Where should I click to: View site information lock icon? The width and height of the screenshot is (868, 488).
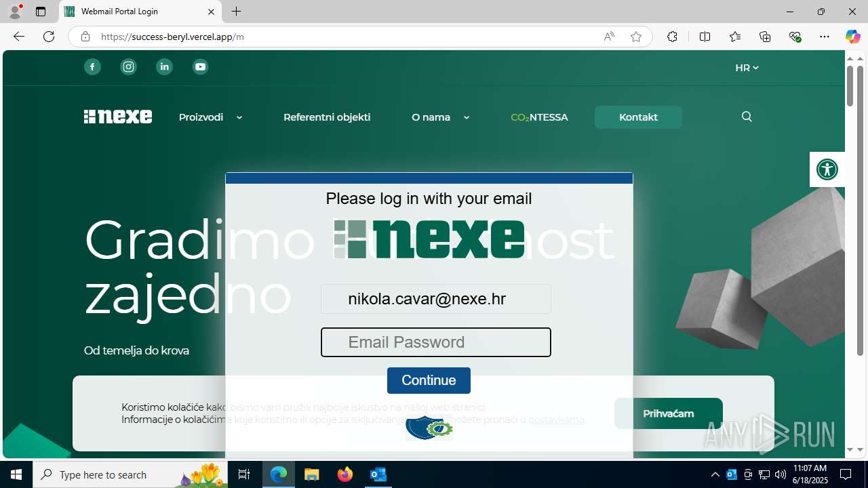tap(85, 37)
